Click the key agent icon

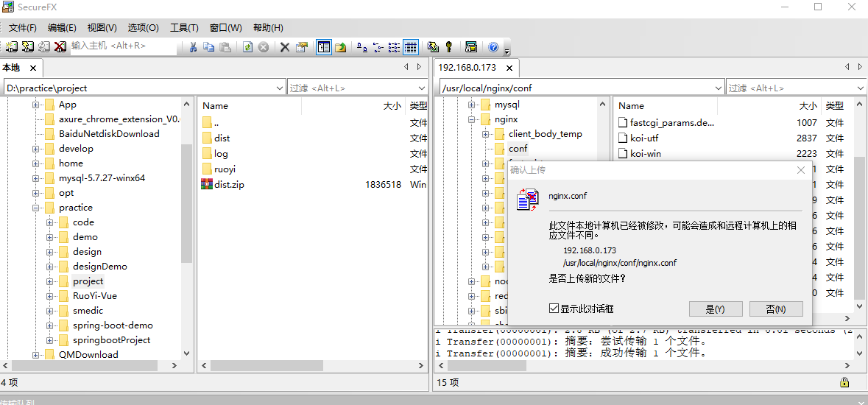point(449,47)
